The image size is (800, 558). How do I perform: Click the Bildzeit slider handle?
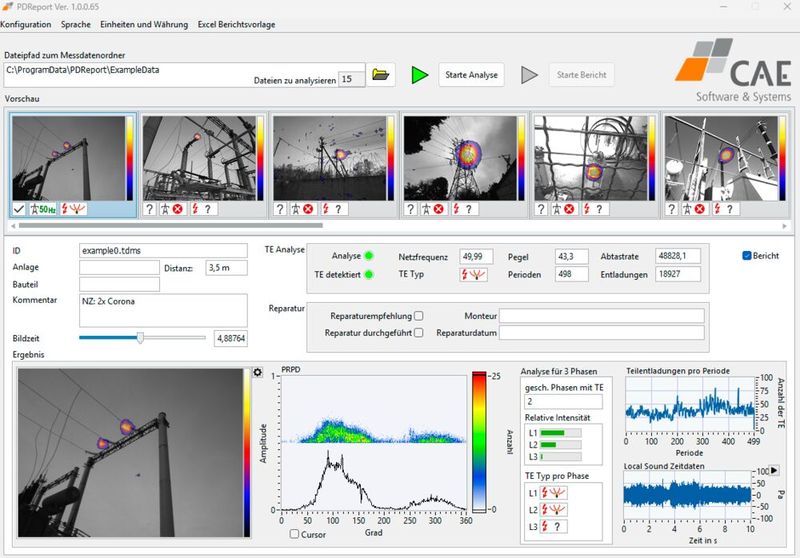click(x=140, y=338)
